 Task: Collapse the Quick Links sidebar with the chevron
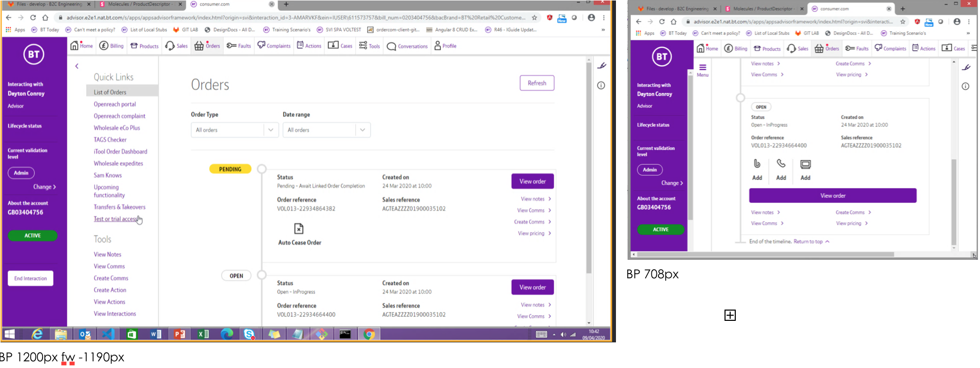(x=77, y=66)
